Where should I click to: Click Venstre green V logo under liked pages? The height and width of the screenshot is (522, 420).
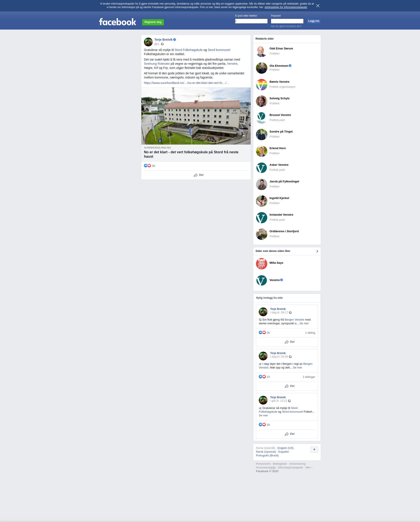[x=262, y=280]
